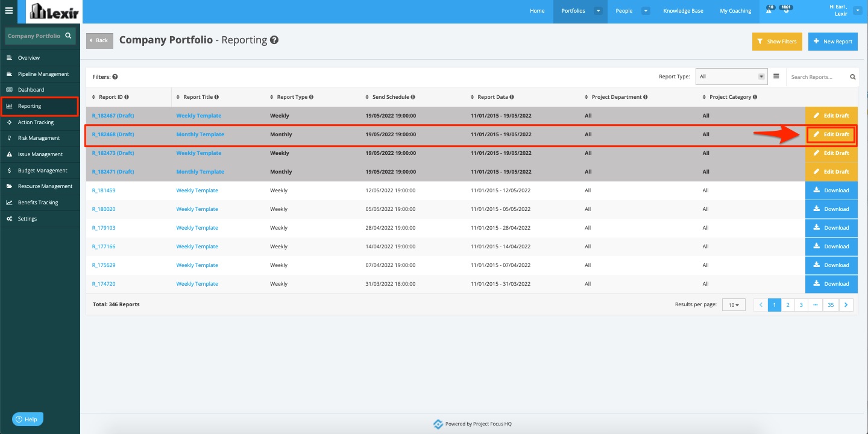Open Dashboard in the sidebar
This screenshot has width=868, height=434.
(x=40, y=90)
